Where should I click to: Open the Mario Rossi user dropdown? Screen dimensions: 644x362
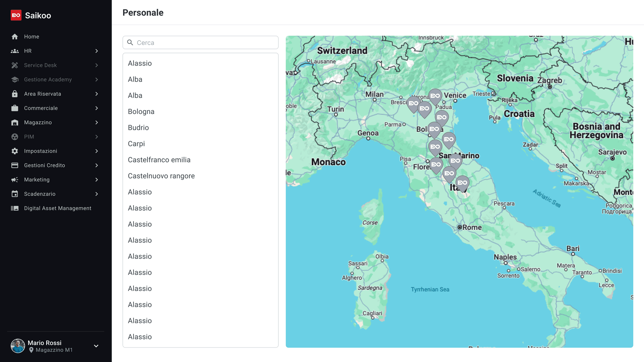click(96, 346)
